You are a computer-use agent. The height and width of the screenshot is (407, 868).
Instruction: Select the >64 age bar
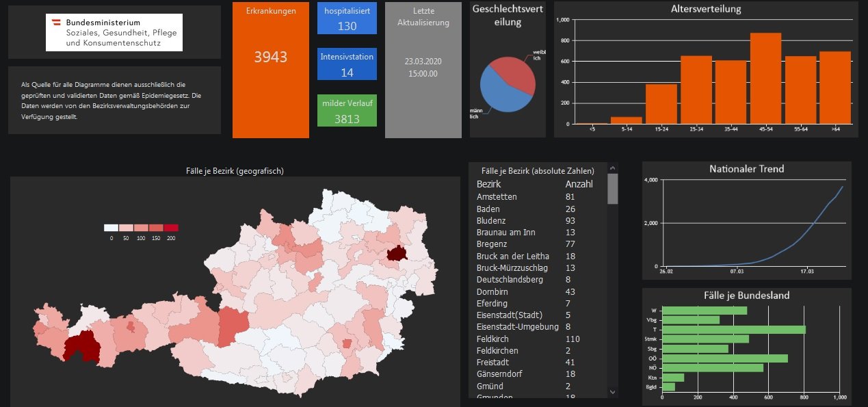tap(835, 88)
